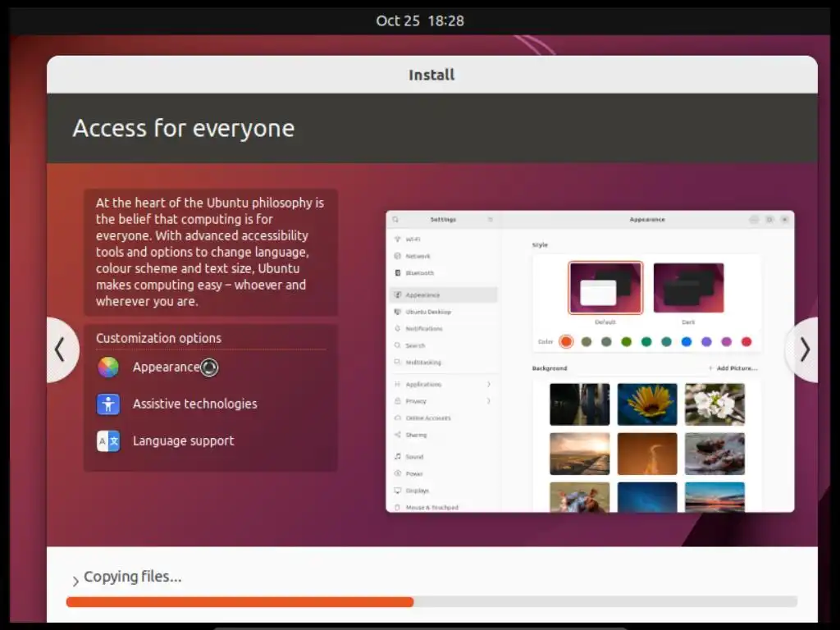840x630 pixels.
Task: Pick the purple accent color swatch
Action: 706,341
